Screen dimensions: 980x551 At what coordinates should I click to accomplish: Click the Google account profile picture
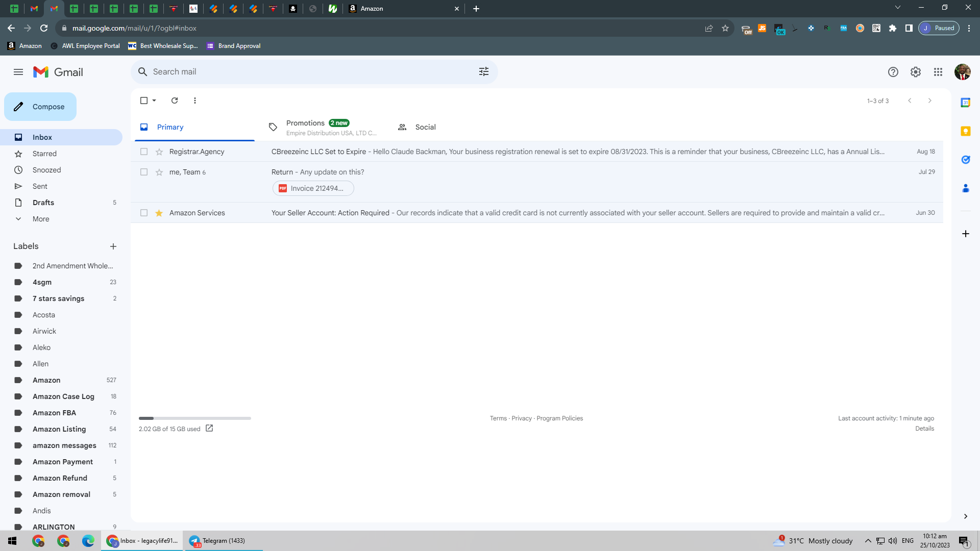click(x=963, y=72)
